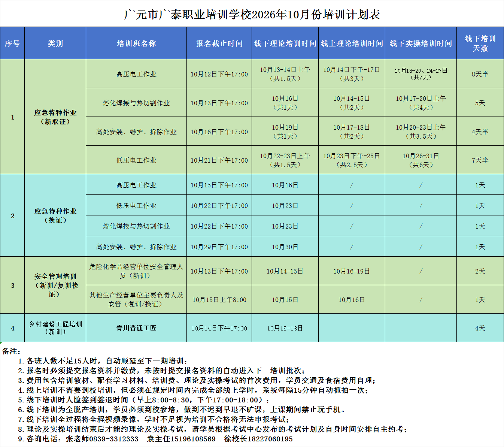Click the 安全管理培训（新训/复训换证） category cell

(x=55, y=285)
